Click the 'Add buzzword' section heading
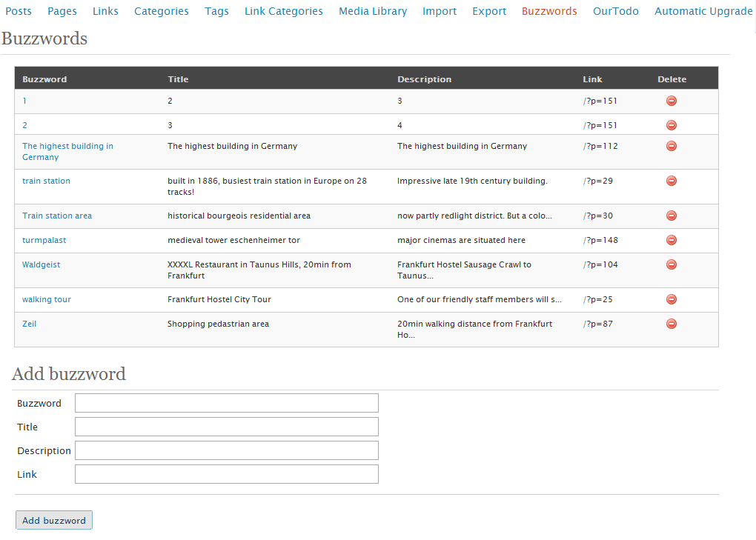This screenshot has width=756, height=540. [x=69, y=374]
